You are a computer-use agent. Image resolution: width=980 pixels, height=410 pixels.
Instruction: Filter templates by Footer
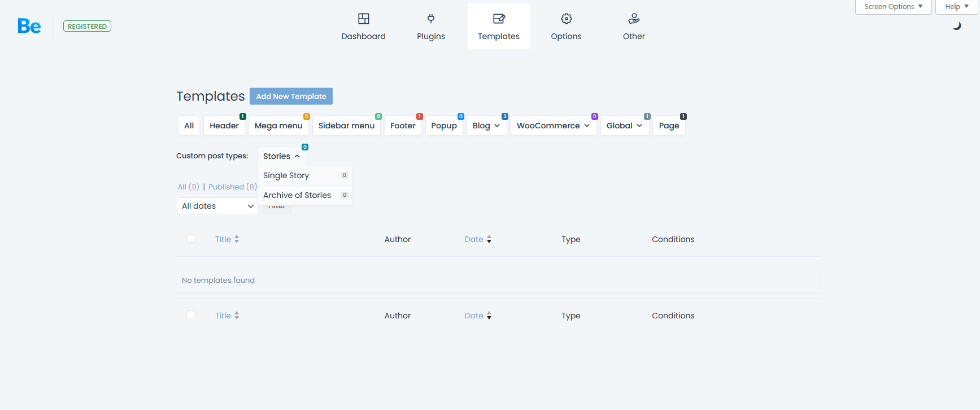pyautogui.click(x=403, y=126)
